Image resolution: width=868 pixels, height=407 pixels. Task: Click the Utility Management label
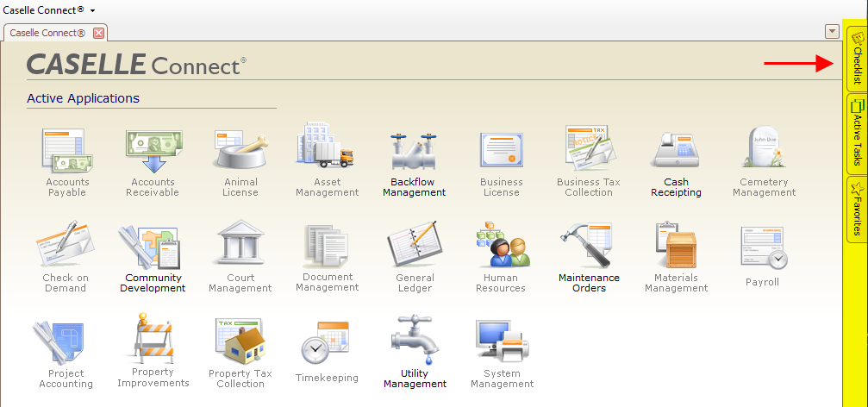415,379
